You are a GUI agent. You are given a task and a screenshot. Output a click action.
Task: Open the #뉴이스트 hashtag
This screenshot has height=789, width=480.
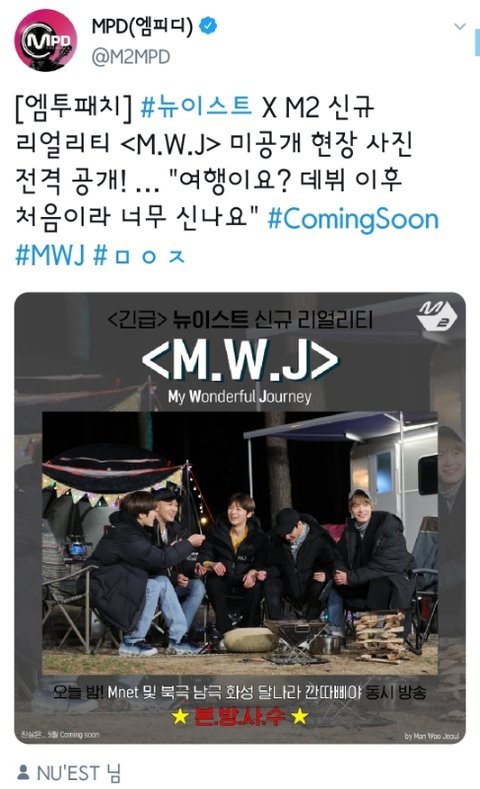[196, 107]
